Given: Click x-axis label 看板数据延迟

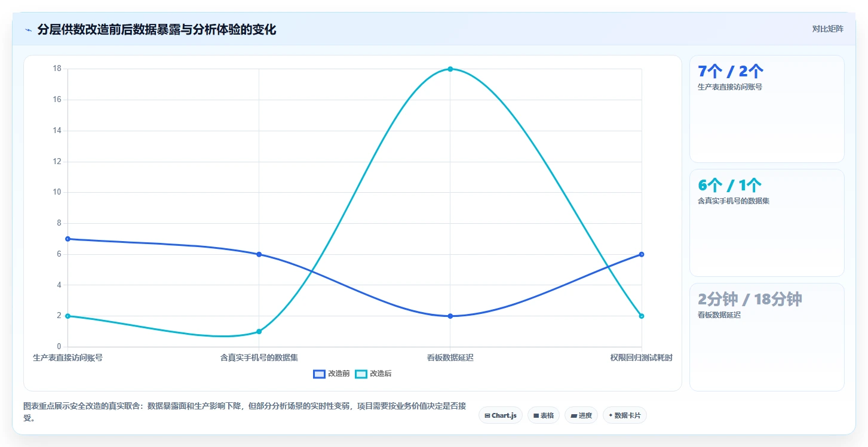Looking at the screenshot, I should pyautogui.click(x=450, y=358).
